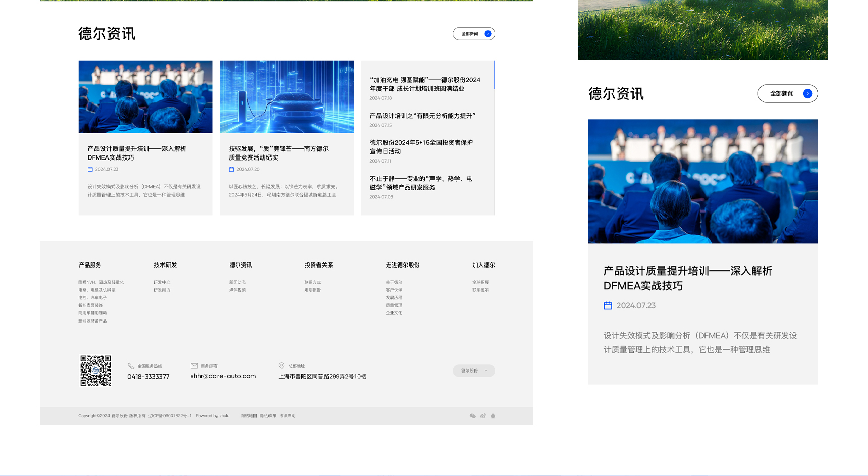The height and width of the screenshot is (476, 868).
Task: Click the 走进德尔股份 footer heading
Action: click(x=402, y=265)
